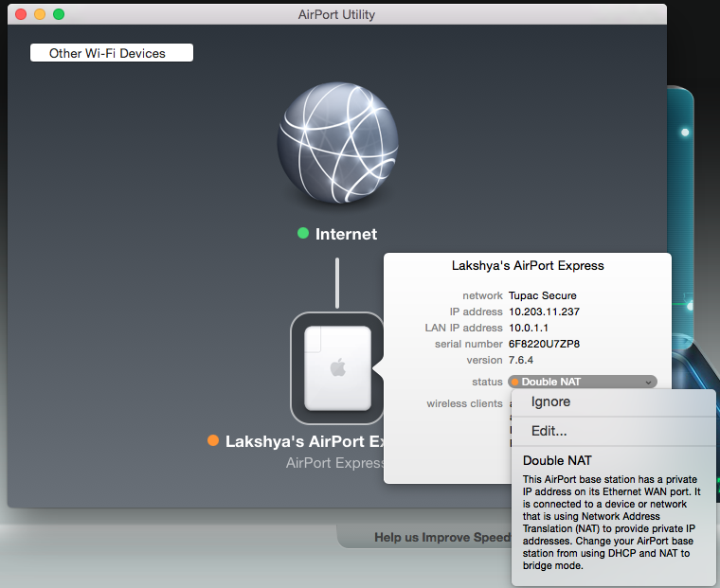This screenshot has height=588, width=720.
Task: Click orange status dot beside Lakshya's AirPort Express
Action: click(x=213, y=440)
